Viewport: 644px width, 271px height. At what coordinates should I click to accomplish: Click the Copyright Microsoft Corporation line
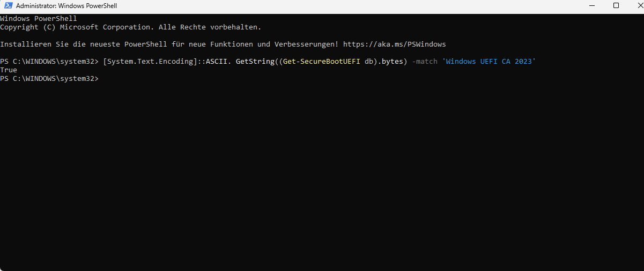click(131, 27)
